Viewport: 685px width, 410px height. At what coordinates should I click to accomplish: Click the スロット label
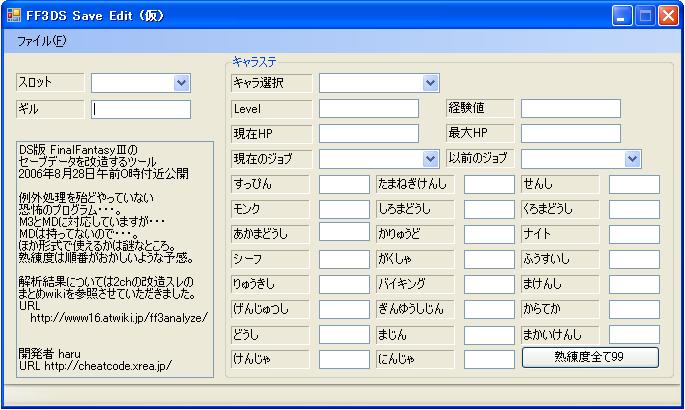(50, 82)
